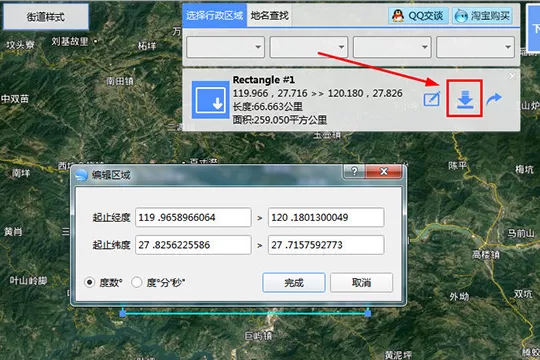Image resolution: width=540 pixels, height=360 pixels.
Task: Switch to the 选择行政区域 tab
Action: [x=214, y=15]
